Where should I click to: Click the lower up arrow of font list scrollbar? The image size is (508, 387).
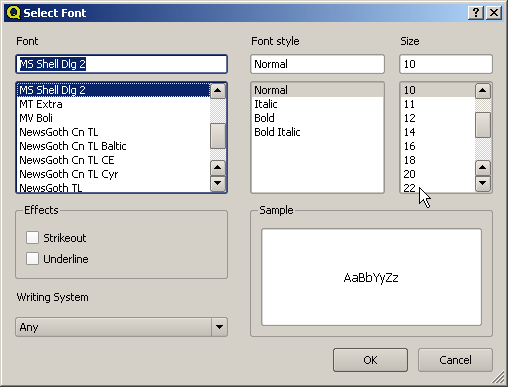coord(218,168)
